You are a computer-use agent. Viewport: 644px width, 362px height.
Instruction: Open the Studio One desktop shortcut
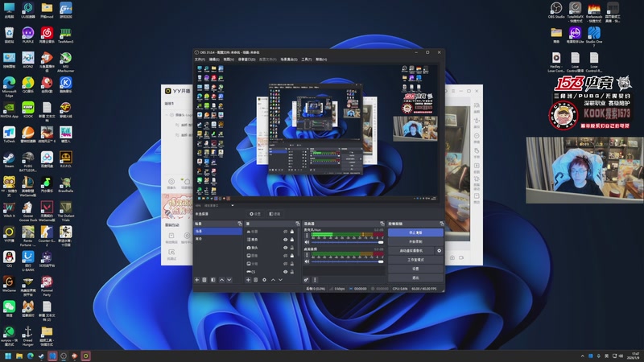click(x=594, y=35)
